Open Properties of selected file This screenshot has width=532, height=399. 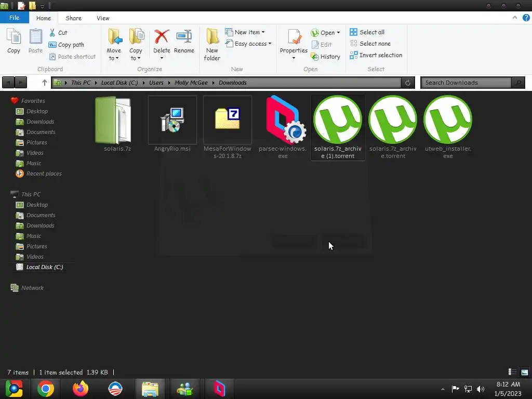click(294, 41)
